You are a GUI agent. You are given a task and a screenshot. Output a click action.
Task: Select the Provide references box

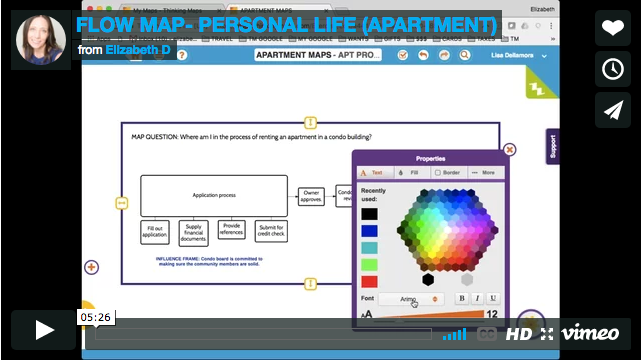(x=231, y=229)
